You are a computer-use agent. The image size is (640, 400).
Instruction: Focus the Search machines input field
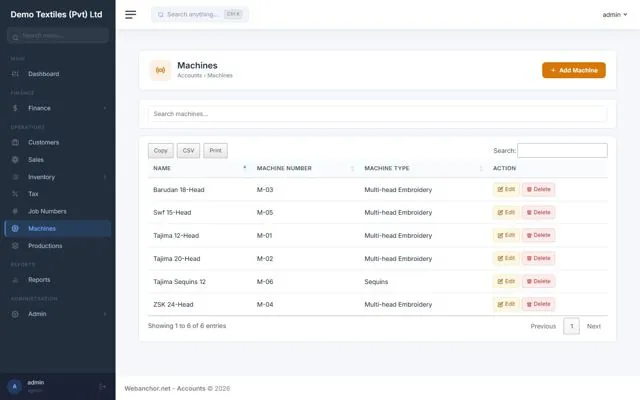378,114
